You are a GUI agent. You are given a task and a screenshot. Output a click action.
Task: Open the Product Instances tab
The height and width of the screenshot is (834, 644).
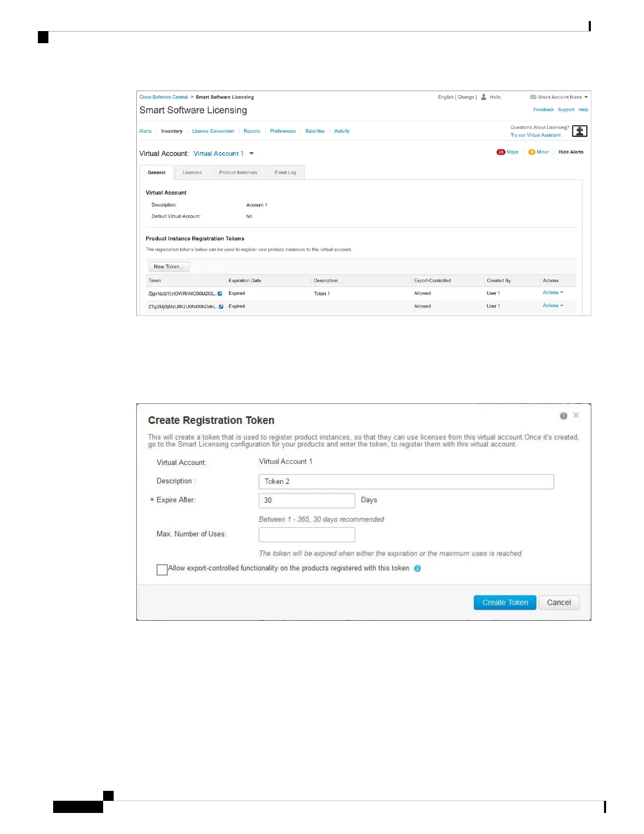(238, 173)
